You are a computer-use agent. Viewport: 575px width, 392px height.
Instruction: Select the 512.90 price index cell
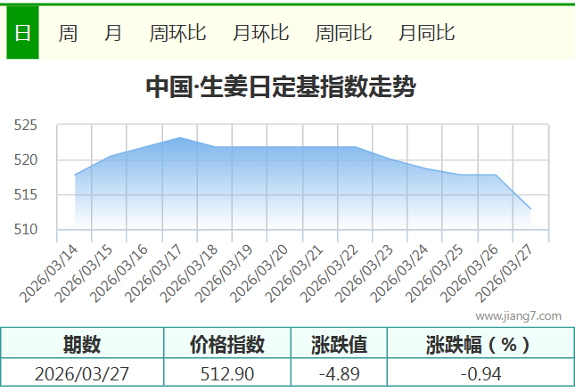[x=227, y=373]
